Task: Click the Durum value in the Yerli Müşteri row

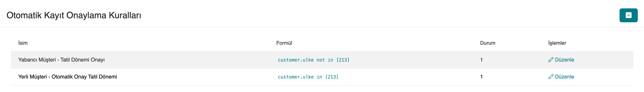Action: coord(481,77)
